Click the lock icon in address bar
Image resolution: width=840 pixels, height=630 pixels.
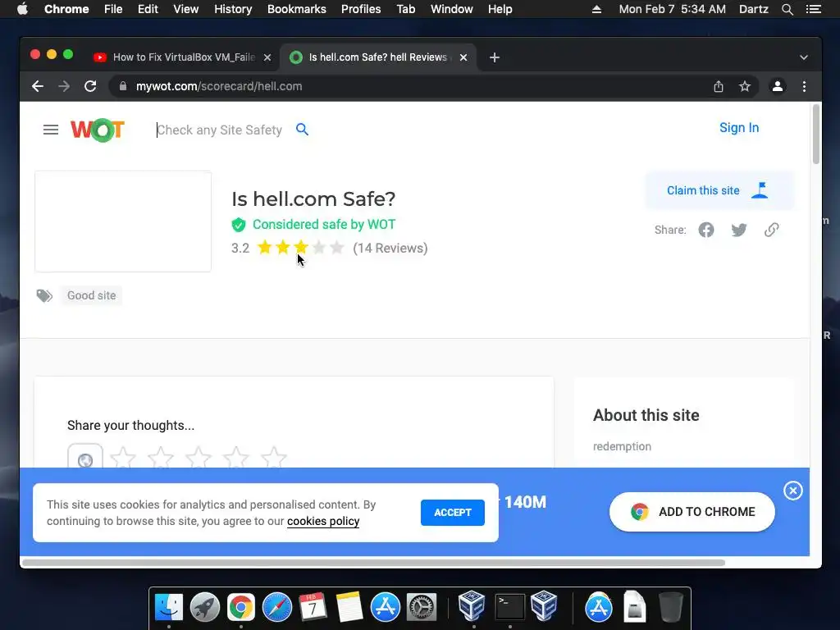[x=123, y=86]
